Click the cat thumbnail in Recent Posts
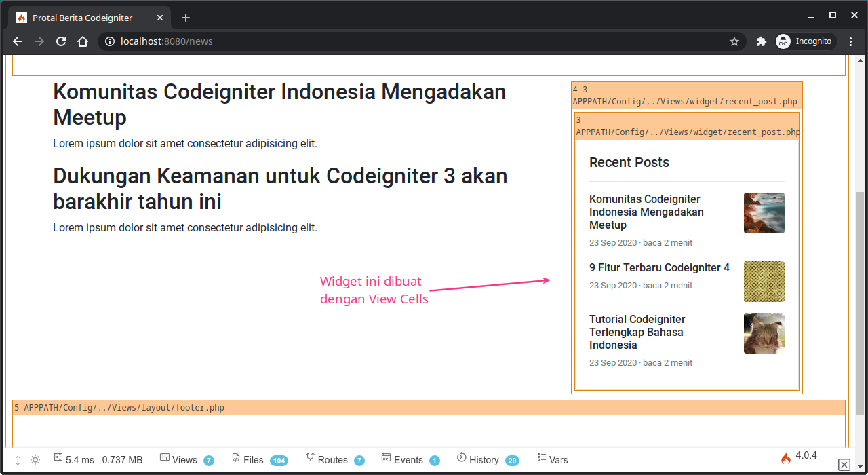868x475 pixels. 764,332
